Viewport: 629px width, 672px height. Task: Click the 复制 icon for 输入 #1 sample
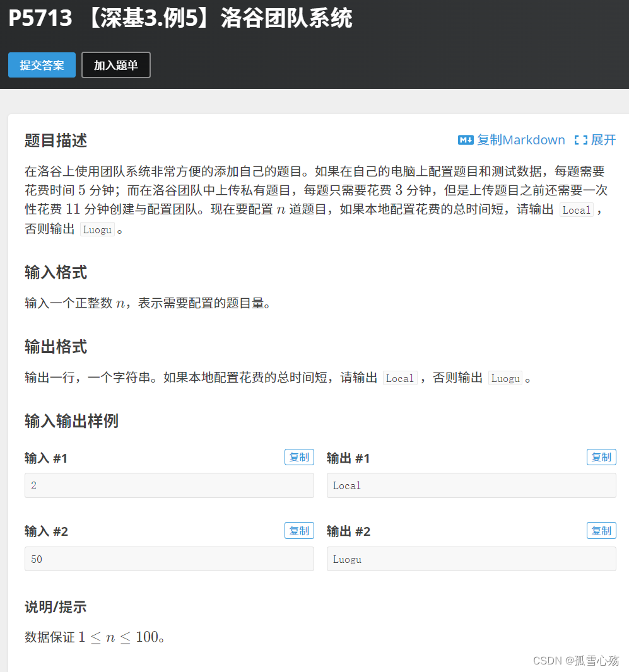pos(299,457)
